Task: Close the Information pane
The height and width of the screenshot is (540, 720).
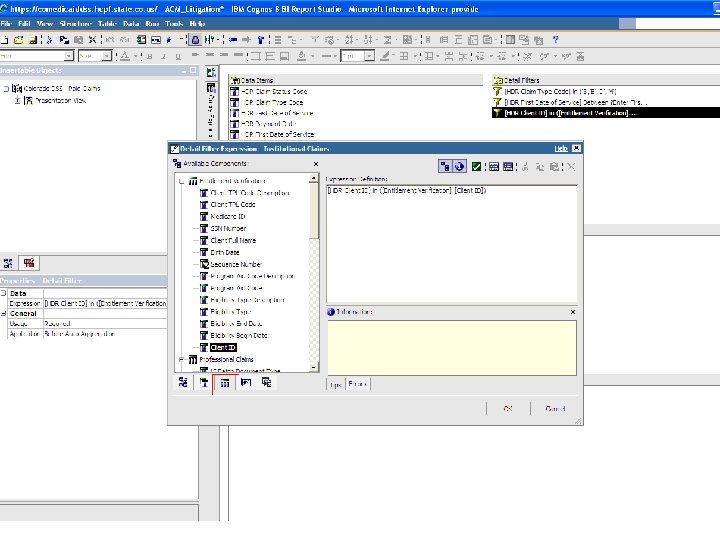Action: tap(573, 312)
